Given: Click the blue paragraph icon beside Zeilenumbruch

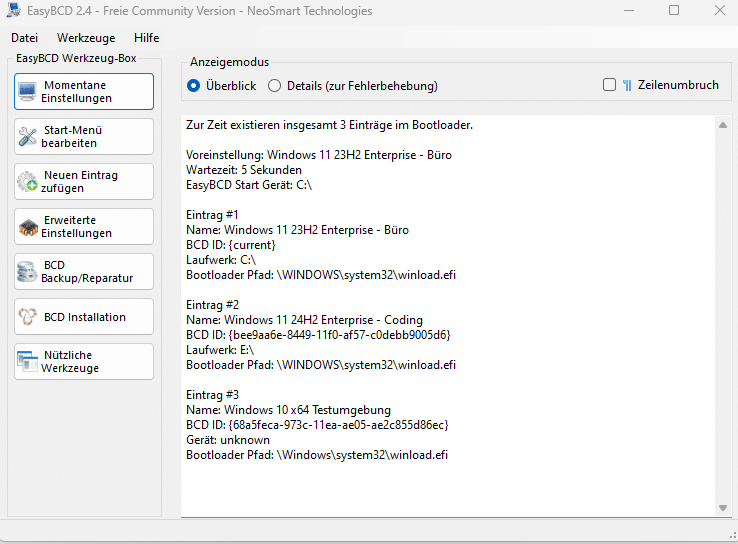Looking at the screenshot, I should point(627,85).
